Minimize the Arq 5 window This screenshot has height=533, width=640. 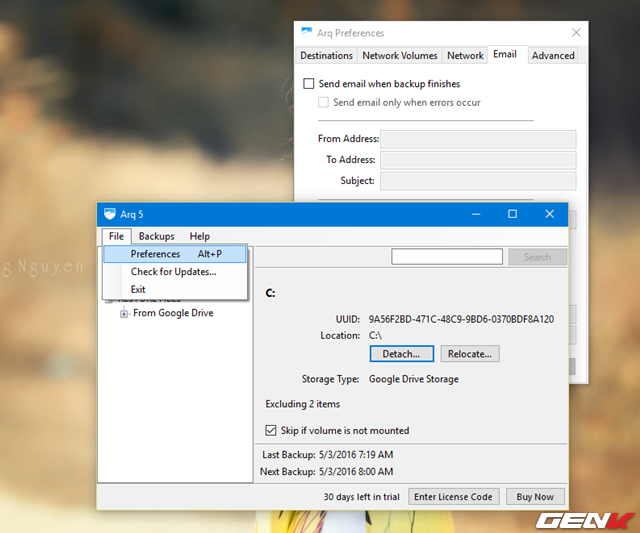(476, 214)
